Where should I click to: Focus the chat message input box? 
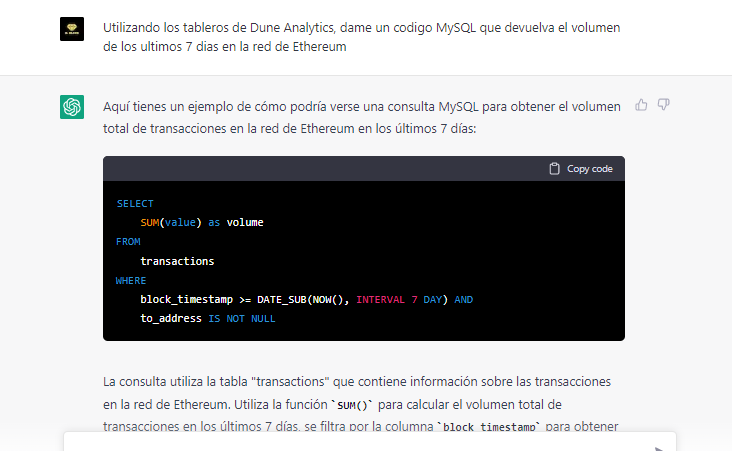(x=370, y=442)
